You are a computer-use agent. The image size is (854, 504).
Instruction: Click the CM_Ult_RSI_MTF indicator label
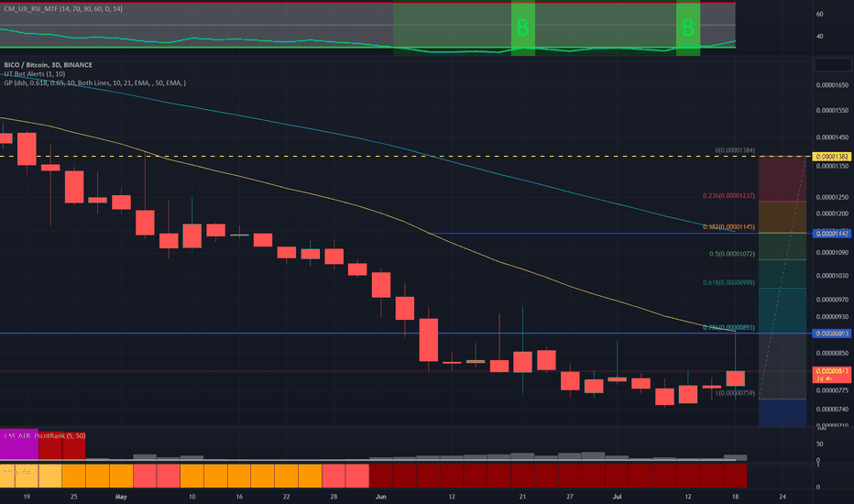pyautogui.click(x=63, y=9)
